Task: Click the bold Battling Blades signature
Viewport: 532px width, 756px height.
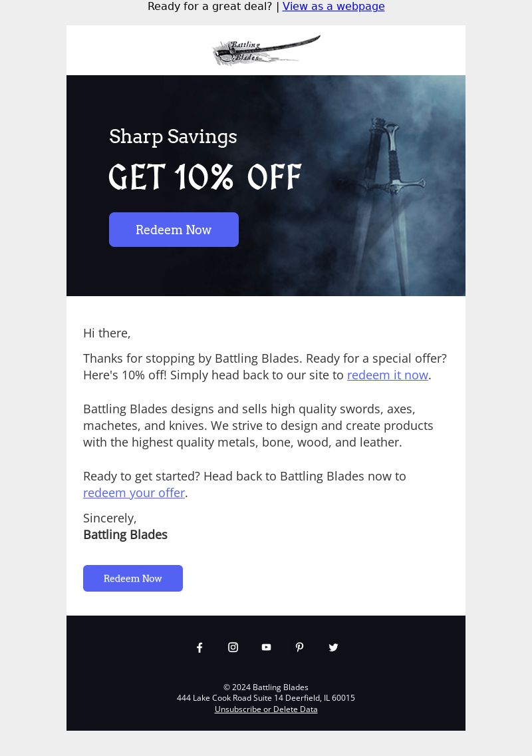Action: tap(125, 534)
